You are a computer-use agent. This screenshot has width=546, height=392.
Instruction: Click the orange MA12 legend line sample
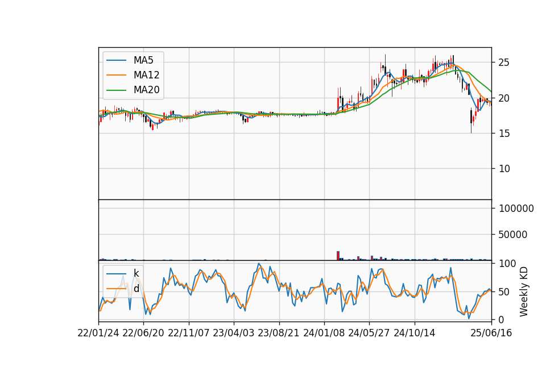point(116,75)
